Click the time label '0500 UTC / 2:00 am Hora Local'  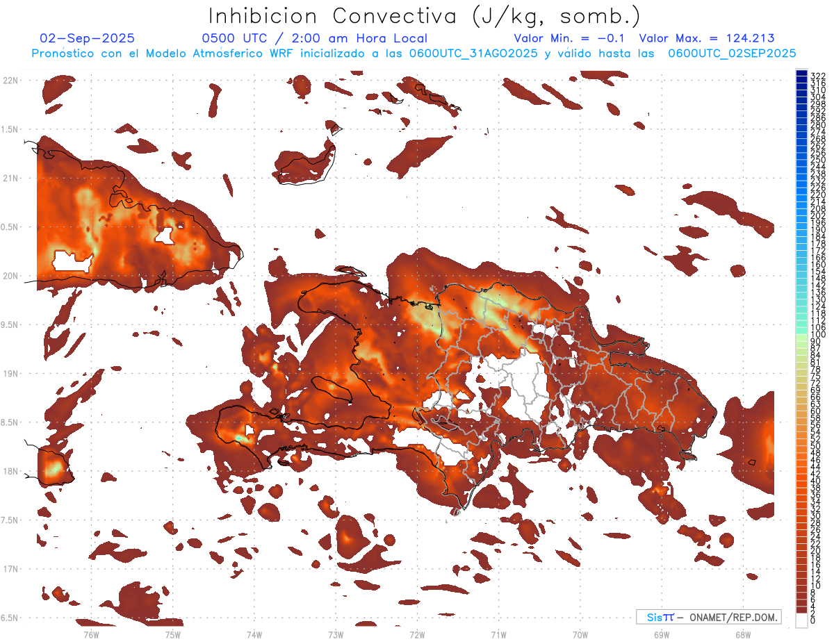tap(314, 38)
